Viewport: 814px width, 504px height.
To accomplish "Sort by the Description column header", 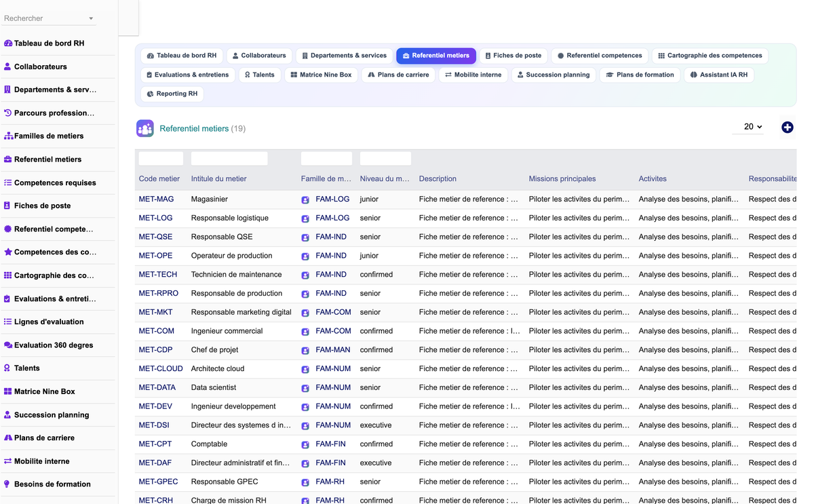I will 438,179.
